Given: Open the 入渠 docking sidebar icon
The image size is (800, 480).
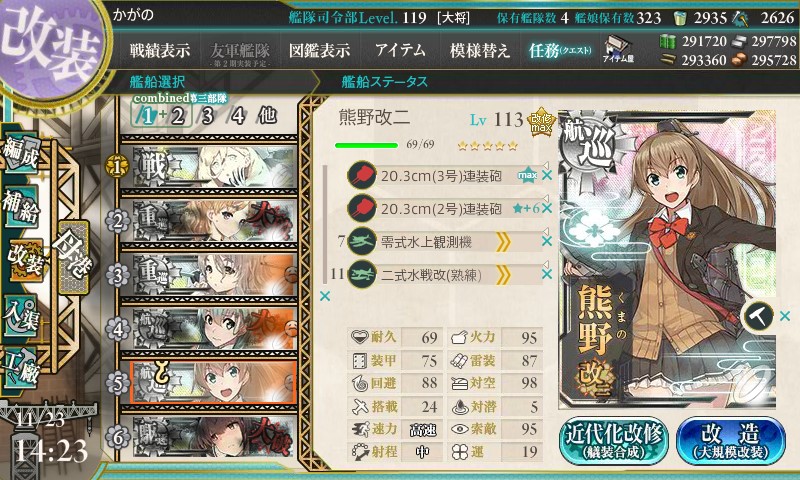Looking at the screenshot, I should pos(21,316).
